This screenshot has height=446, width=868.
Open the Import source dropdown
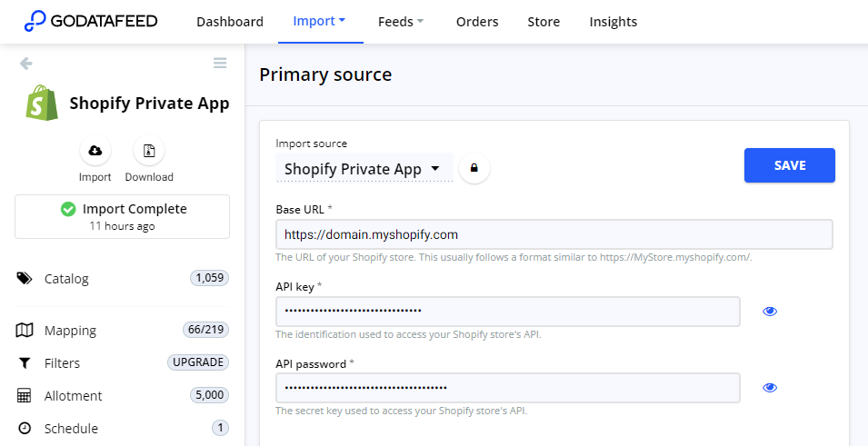(x=364, y=169)
